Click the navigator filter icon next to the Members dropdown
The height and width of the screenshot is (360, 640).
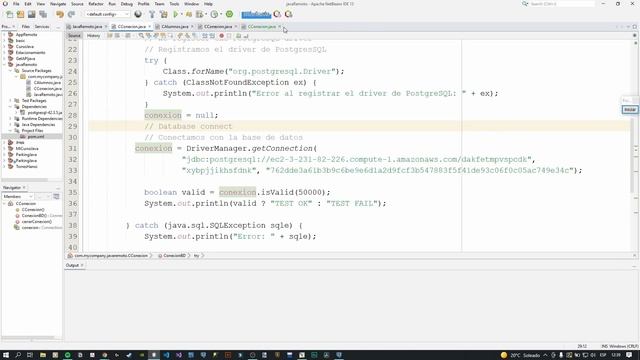[x=56, y=197]
